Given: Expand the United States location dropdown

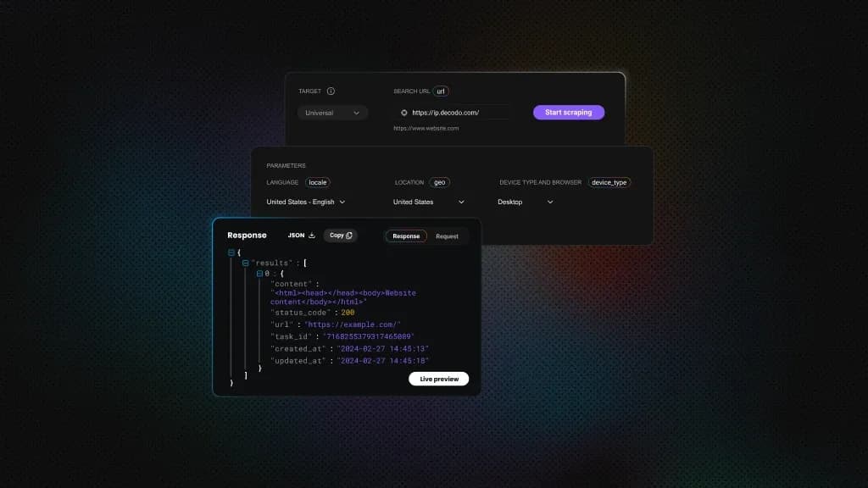Looking at the screenshot, I should click(429, 202).
